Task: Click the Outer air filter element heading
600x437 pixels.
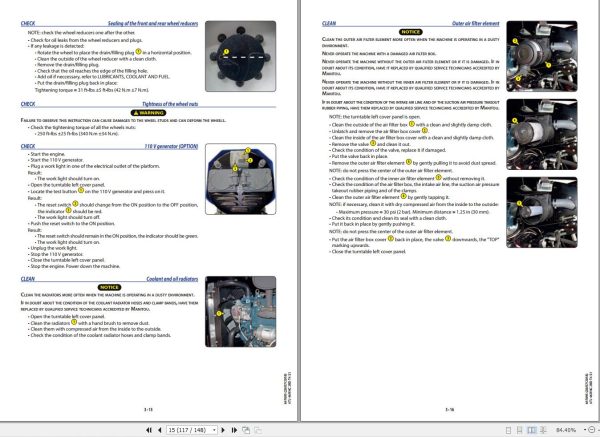Action: point(476,23)
